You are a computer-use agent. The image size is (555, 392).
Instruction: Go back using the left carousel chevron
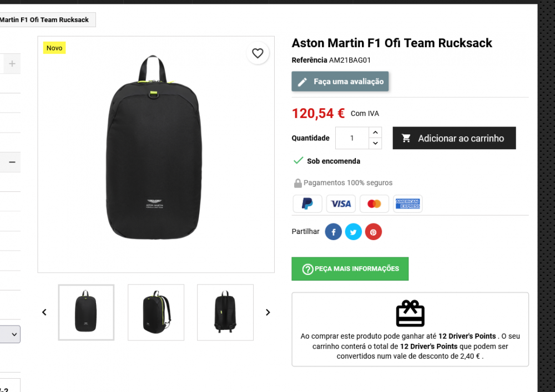click(44, 312)
